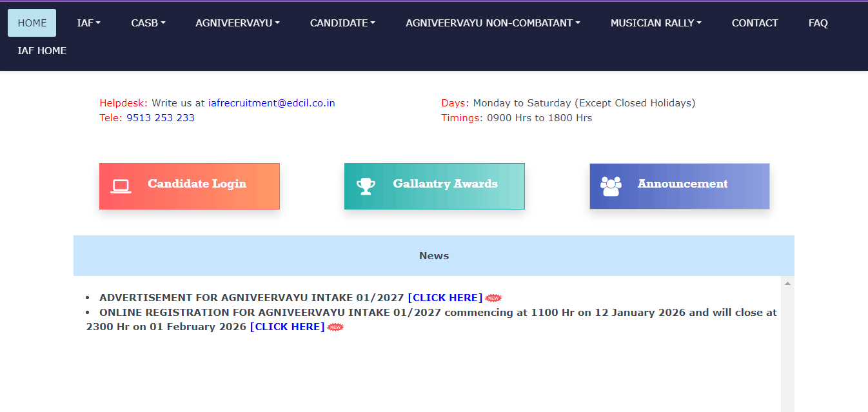Select the CONTACT menu item

755,23
